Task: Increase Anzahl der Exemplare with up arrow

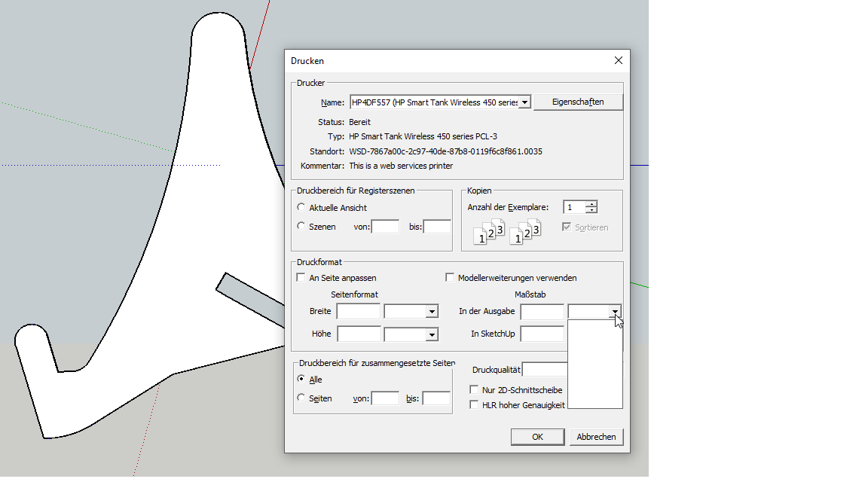Action: point(591,204)
